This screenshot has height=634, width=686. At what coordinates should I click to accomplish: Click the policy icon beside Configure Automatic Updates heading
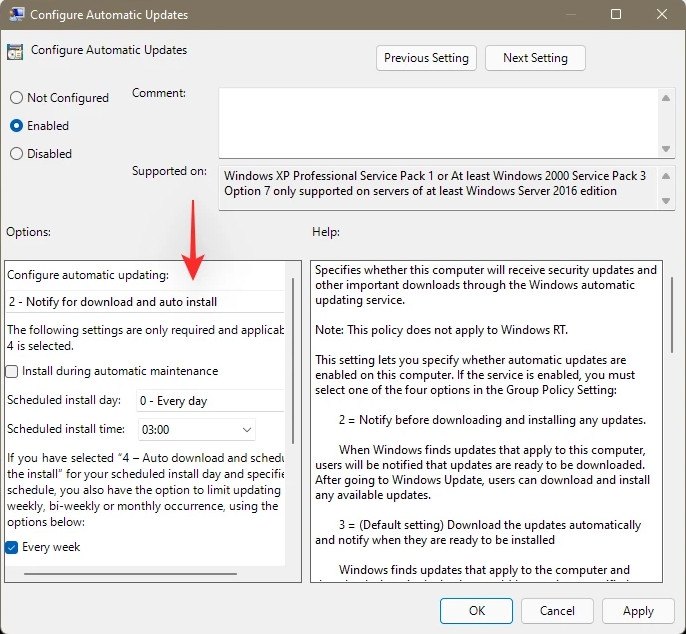[x=15, y=52]
